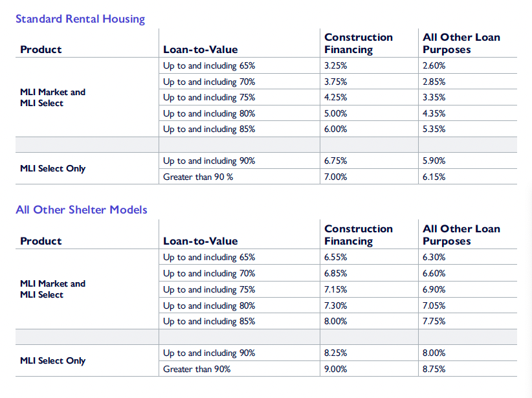Select the 8.25% construction financing rate

pos(336,353)
